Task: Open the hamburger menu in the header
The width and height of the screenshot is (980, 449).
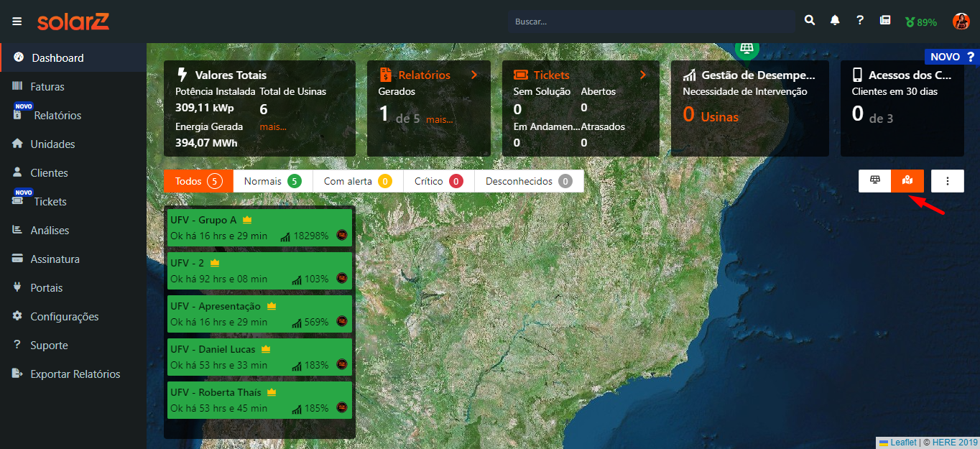Action: (x=17, y=22)
